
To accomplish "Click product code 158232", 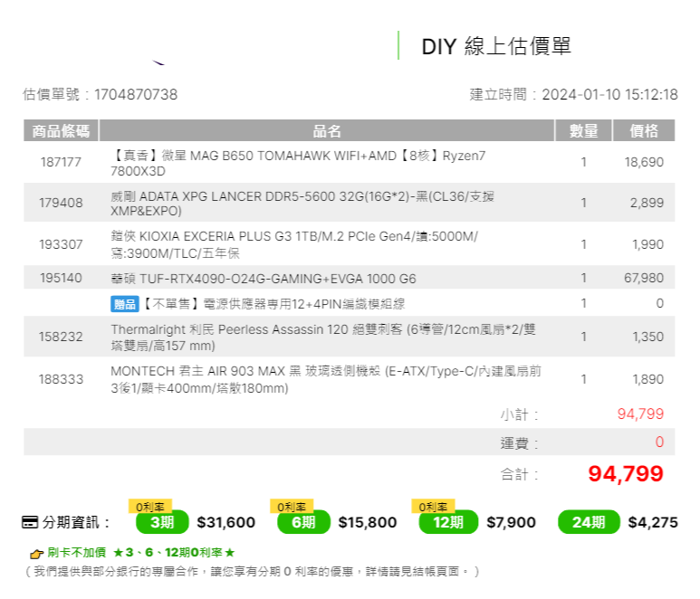I will pos(61,337).
